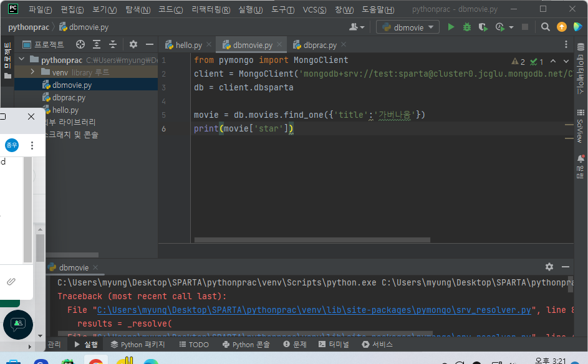Open three-dot menu in left chat window
588x364 pixels.
32,145
